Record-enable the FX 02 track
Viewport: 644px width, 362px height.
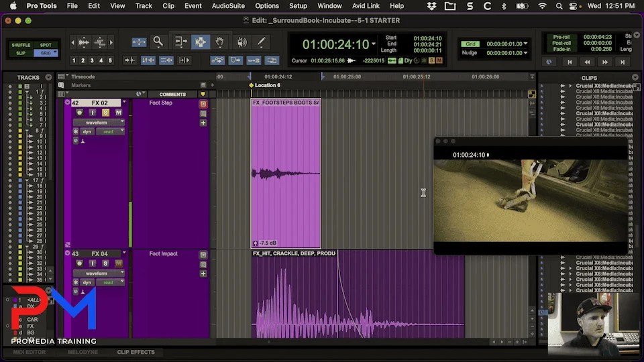(x=80, y=113)
